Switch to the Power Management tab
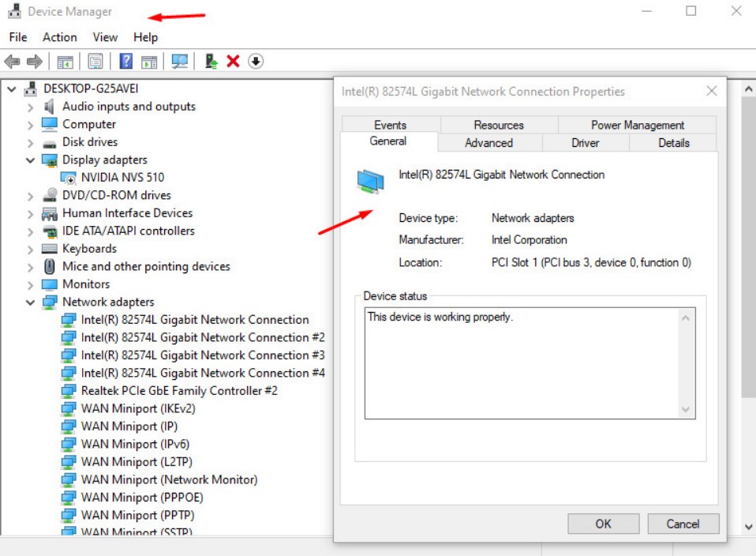The height and width of the screenshot is (556, 756). (x=638, y=125)
